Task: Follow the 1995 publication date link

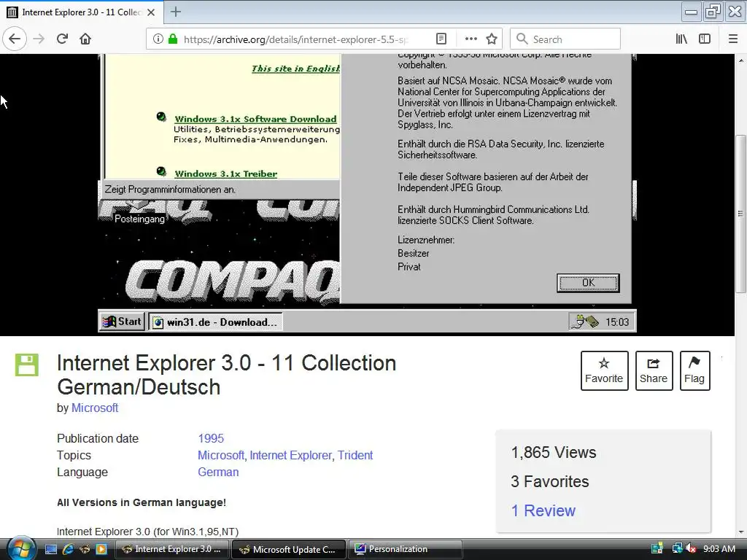Action: (211, 438)
